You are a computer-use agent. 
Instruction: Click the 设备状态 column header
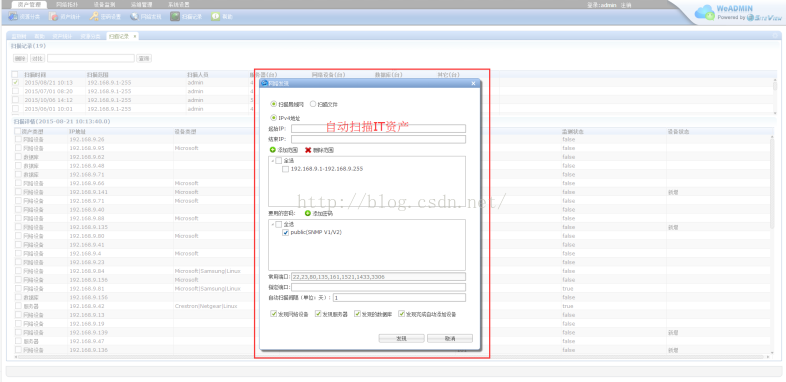678,131
